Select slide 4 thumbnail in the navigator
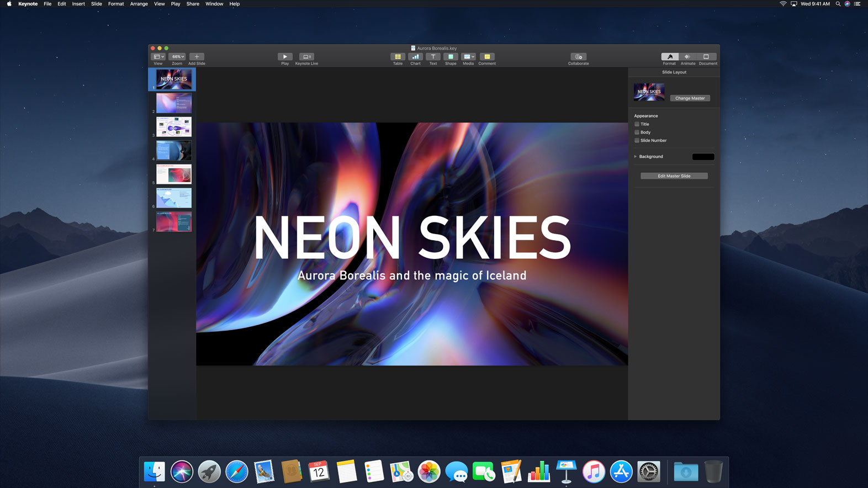This screenshot has width=868, height=488. point(174,150)
